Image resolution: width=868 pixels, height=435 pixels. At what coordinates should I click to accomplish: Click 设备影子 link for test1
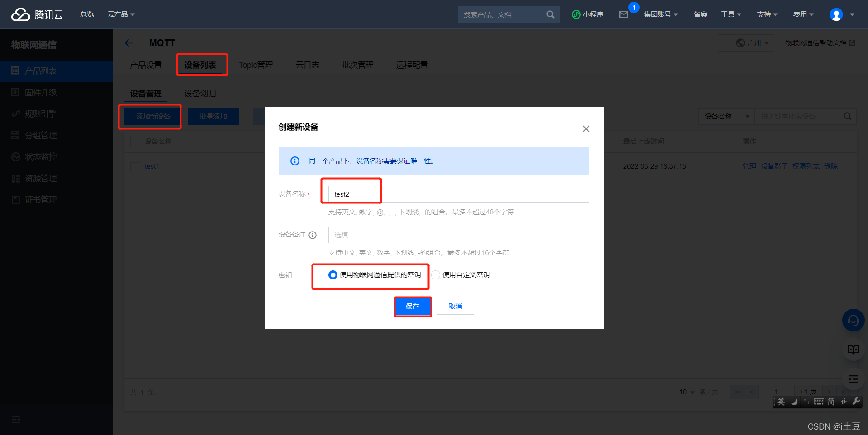click(x=774, y=166)
